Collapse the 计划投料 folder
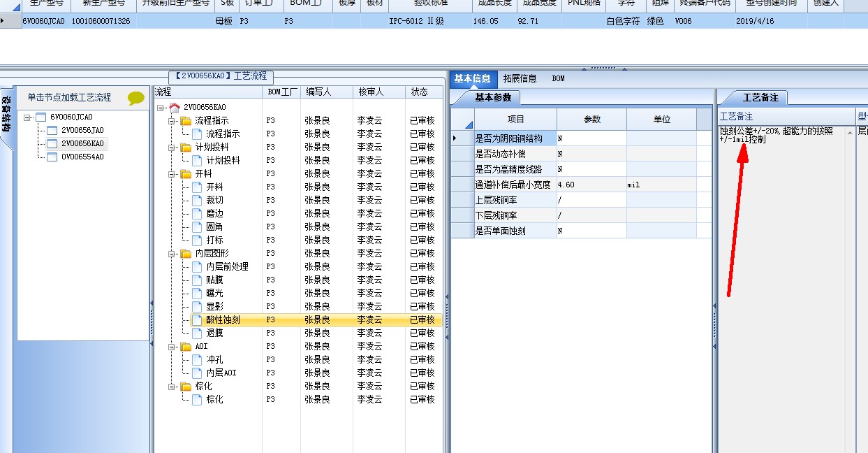 coord(171,148)
